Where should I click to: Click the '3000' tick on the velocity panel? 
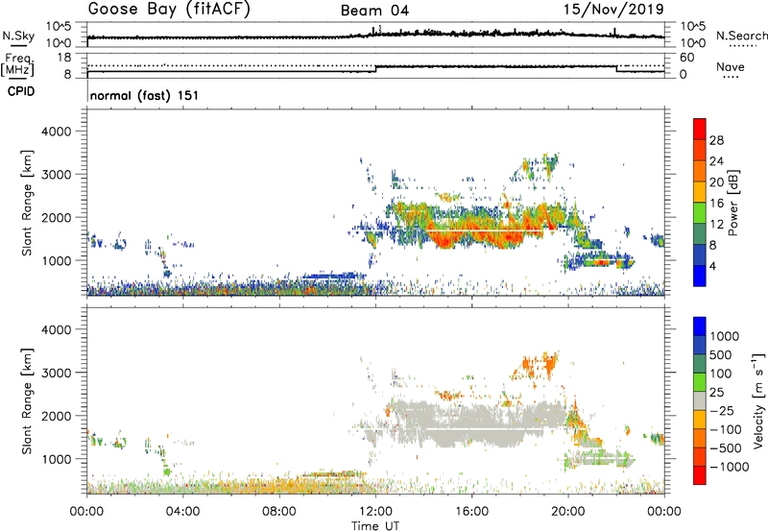point(56,373)
